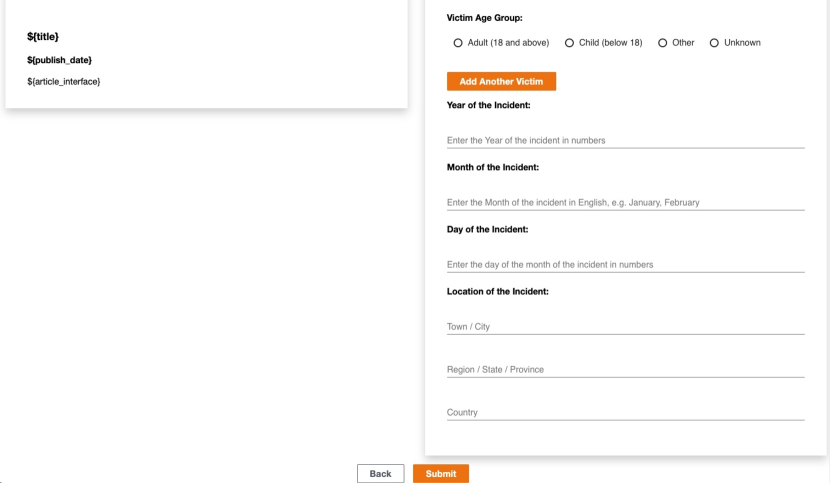Screen dimensions: 830x483
Task: Mark victim age group as Unknown
Action: click(714, 43)
